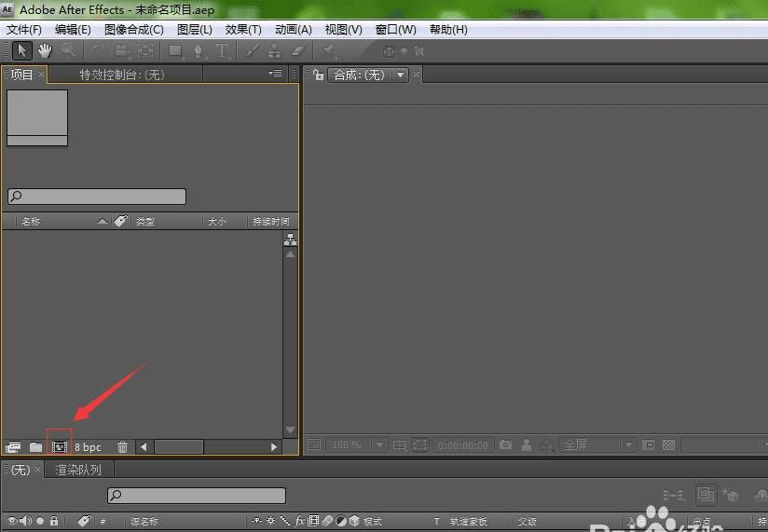Select the Text tool
768x532 pixels.
[x=222, y=50]
